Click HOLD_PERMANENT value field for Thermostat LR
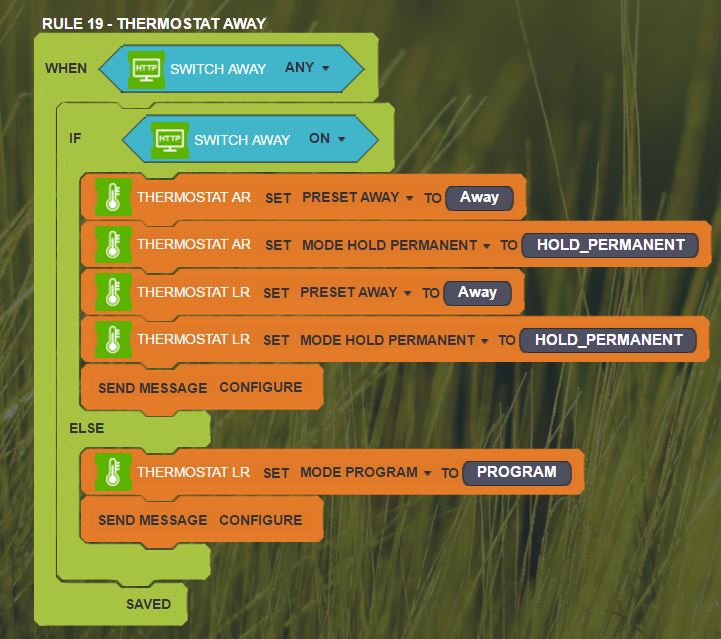The image size is (721, 639). pyautogui.click(x=608, y=340)
